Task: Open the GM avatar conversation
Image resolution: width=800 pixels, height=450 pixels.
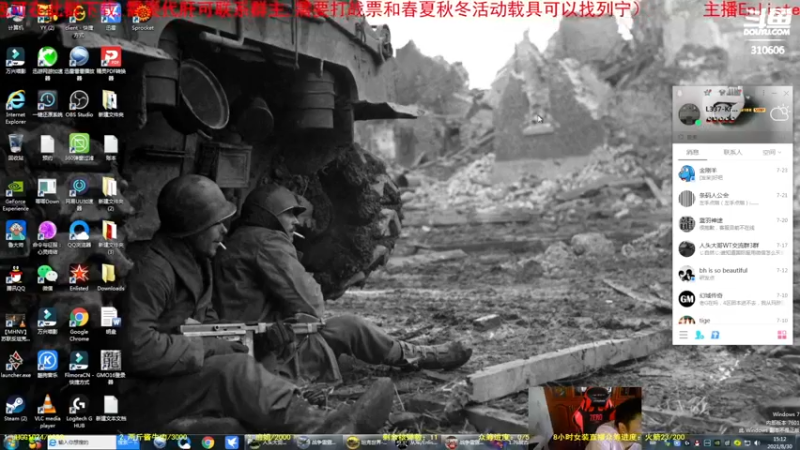Action: pyautogui.click(x=733, y=298)
